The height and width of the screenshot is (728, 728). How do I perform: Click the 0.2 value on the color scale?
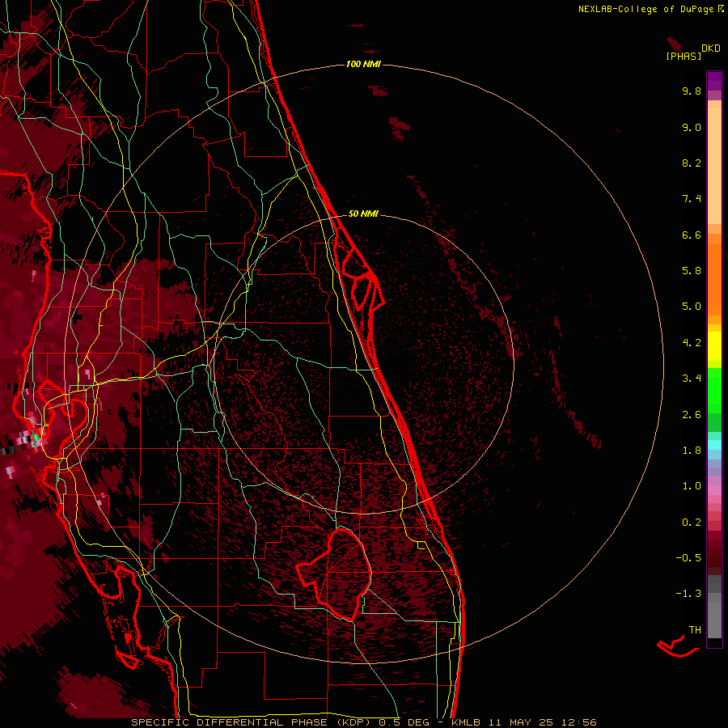pos(692,523)
